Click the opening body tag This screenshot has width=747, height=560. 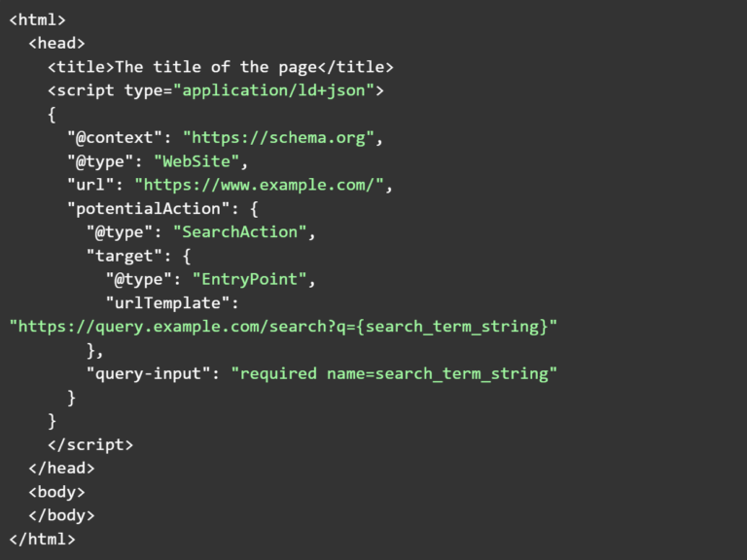click(x=56, y=492)
